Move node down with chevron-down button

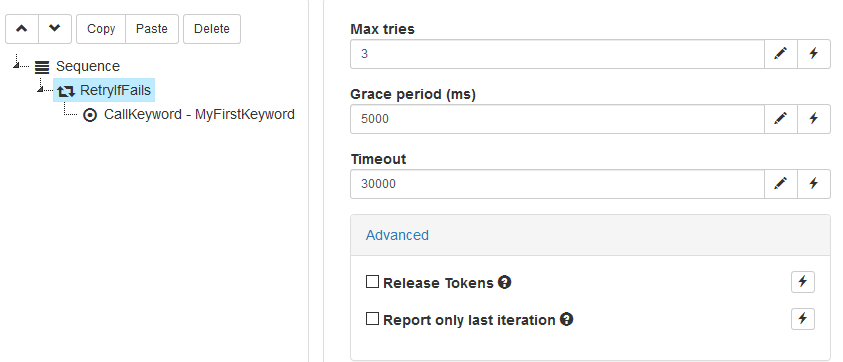[x=55, y=29]
